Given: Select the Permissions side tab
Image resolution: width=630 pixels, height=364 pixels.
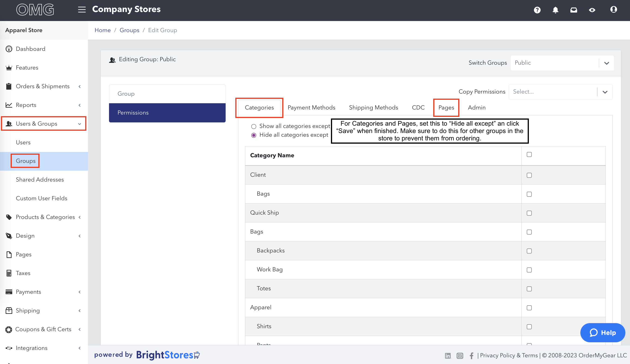Looking at the screenshot, I should tap(167, 113).
